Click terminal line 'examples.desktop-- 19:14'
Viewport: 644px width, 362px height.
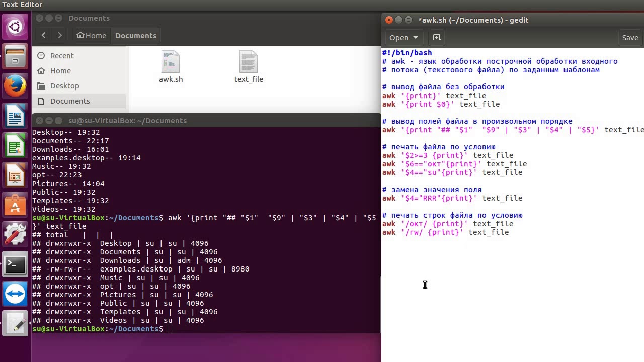pos(87,158)
